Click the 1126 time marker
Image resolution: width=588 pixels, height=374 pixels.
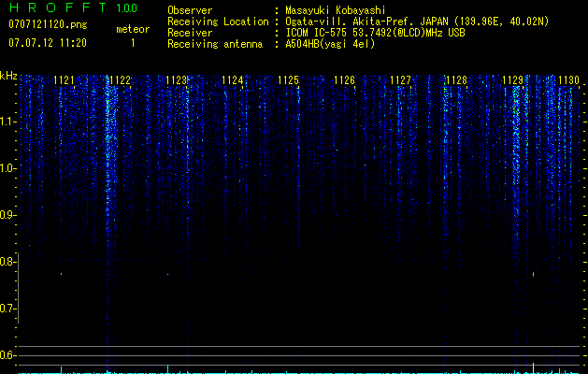coord(344,80)
